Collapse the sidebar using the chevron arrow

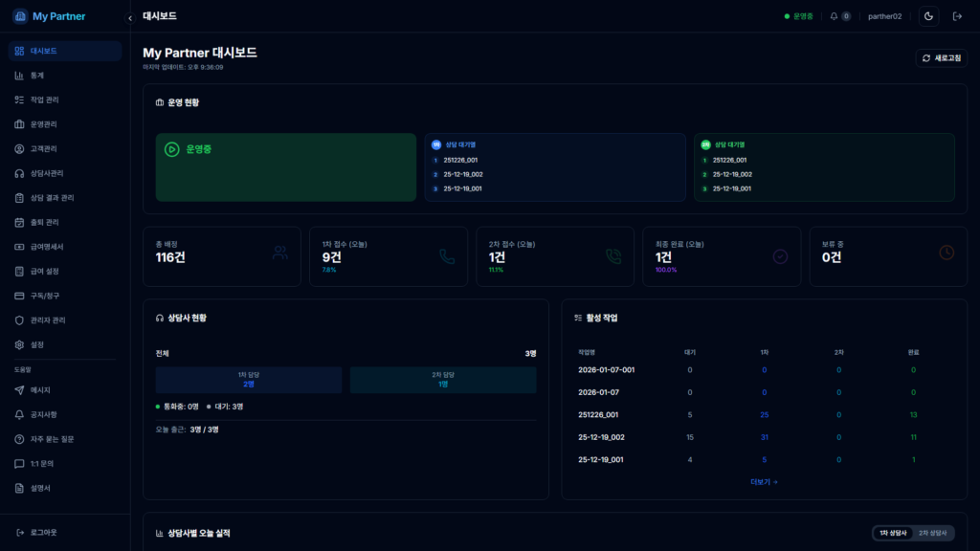(130, 18)
